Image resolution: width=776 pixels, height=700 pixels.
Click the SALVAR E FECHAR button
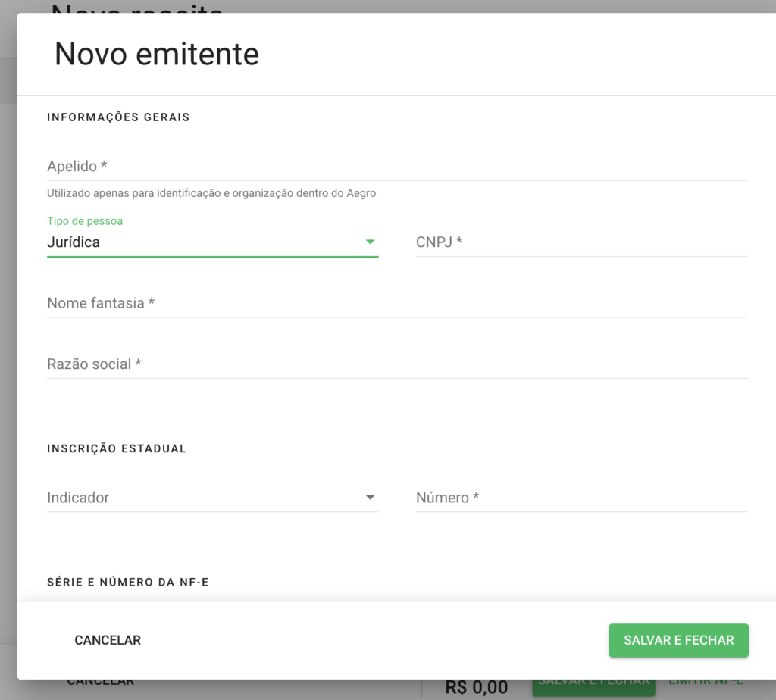(678, 640)
